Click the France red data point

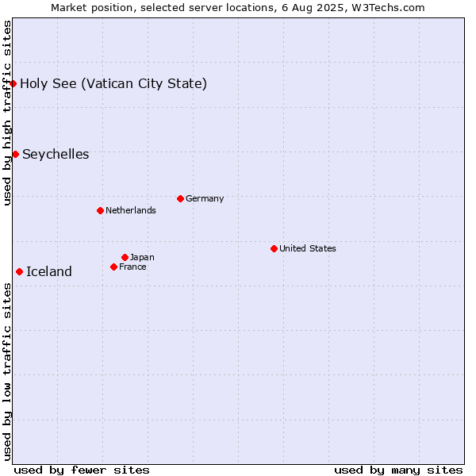pyautogui.click(x=113, y=267)
